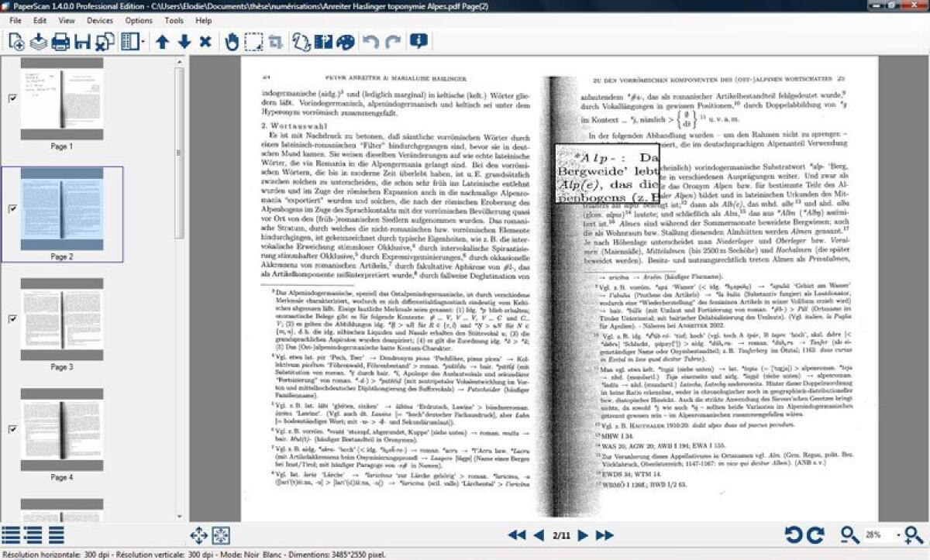This screenshot has width=930, height=560.
Task: Click the print document icon
Action: [60, 41]
